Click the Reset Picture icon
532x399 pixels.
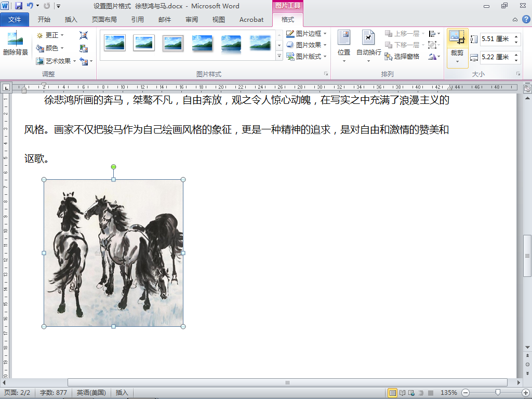pyautogui.click(x=84, y=61)
